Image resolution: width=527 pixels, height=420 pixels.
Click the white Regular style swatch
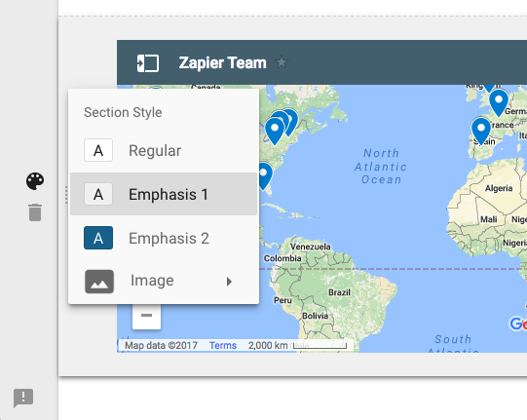click(98, 150)
